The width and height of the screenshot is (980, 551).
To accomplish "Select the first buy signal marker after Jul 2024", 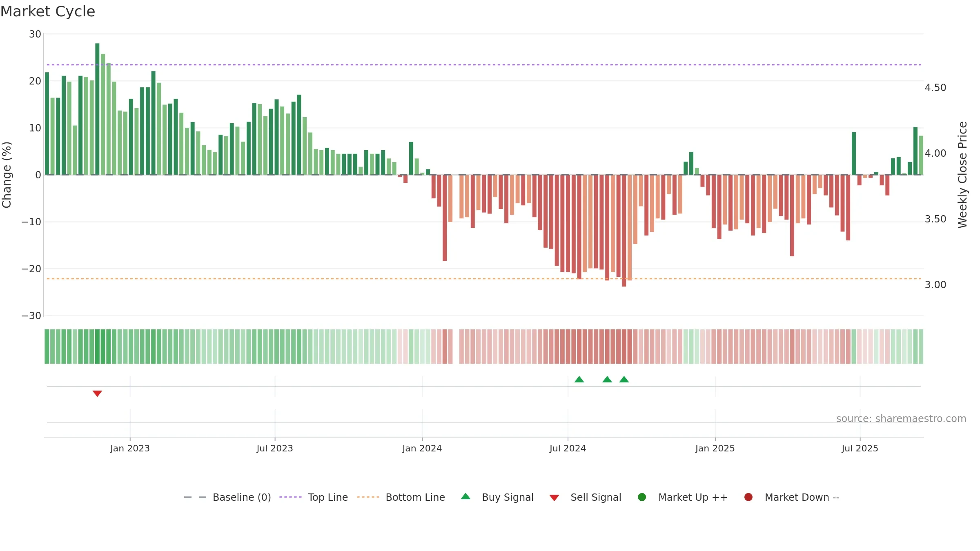I will (x=579, y=379).
